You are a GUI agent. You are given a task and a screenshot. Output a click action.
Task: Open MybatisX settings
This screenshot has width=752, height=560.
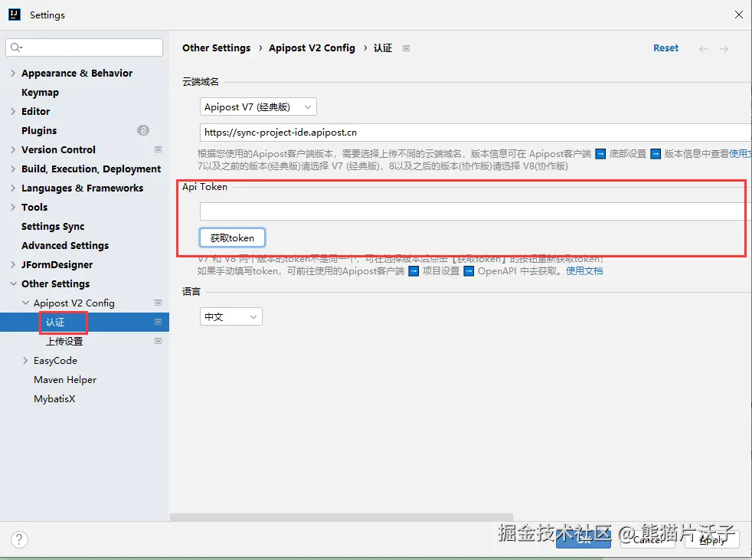point(54,399)
